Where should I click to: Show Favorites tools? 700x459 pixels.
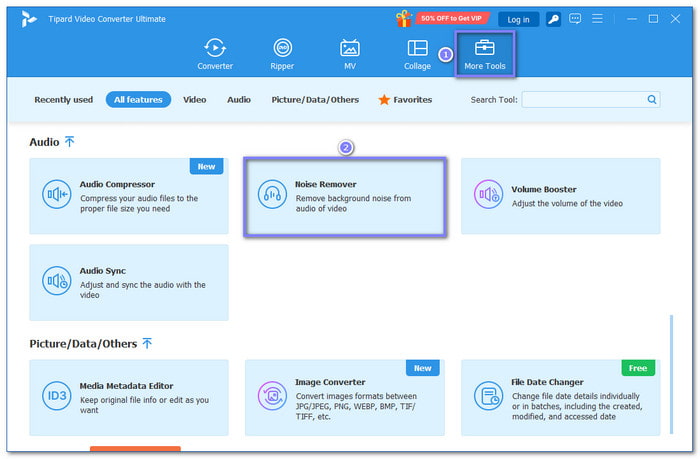pos(405,100)
